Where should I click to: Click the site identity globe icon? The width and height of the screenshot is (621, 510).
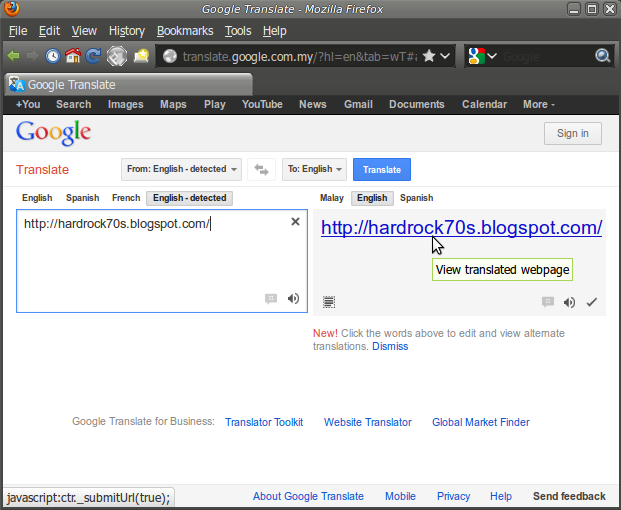[170, 56]
